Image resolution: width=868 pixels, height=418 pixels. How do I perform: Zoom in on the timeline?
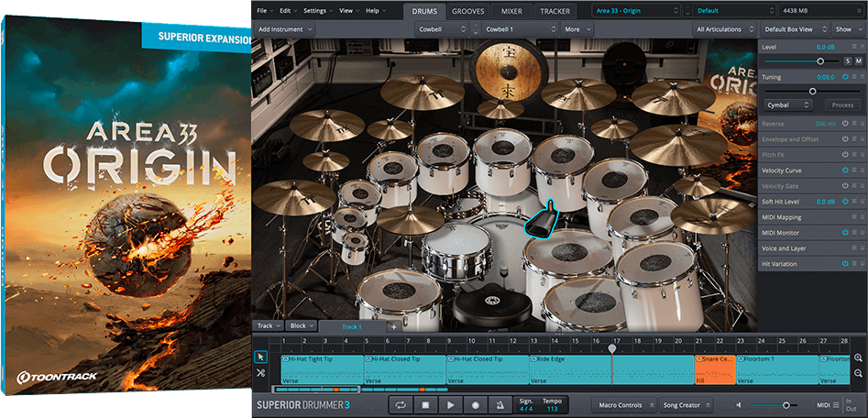tap(858, 358)
